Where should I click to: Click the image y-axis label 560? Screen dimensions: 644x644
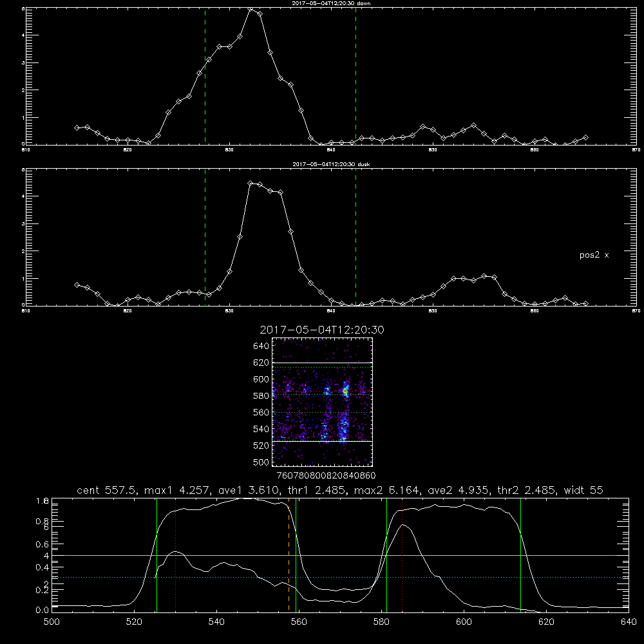click(x=261, y=412)
